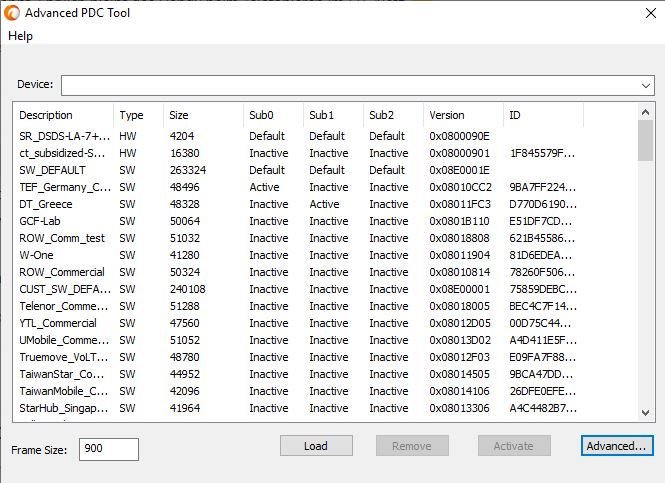665x483 pixels.
Task: Select the SW_DEFAULT row
Action: [297, 170]
